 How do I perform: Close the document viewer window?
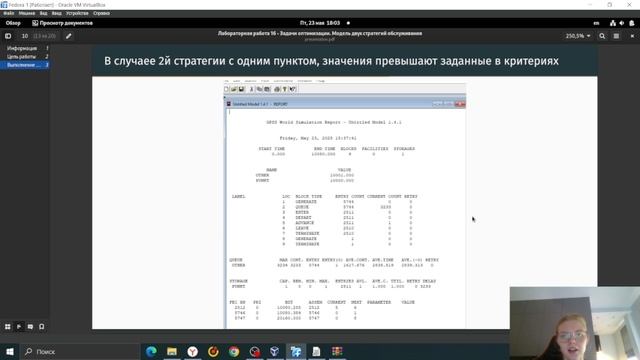click(632, 36)
